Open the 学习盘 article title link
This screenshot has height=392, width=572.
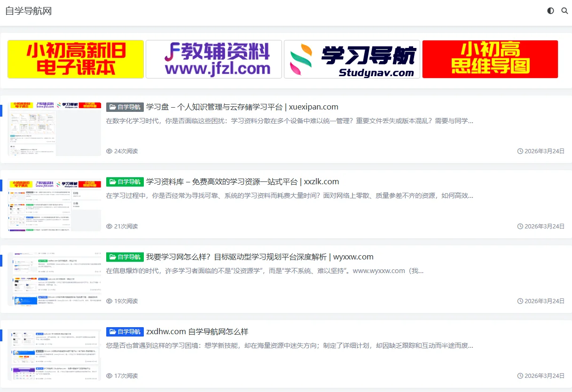[x=243, y=106]
